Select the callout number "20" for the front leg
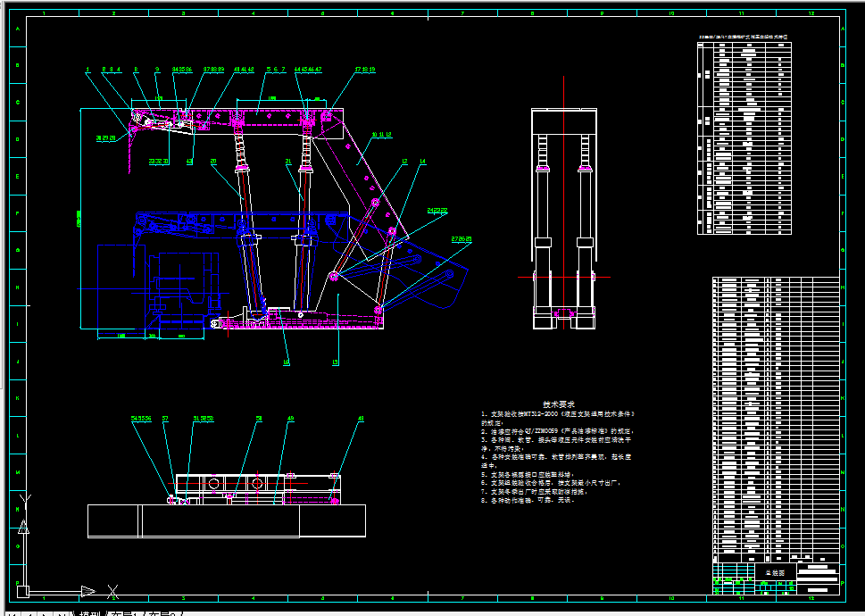 (213, 161)
